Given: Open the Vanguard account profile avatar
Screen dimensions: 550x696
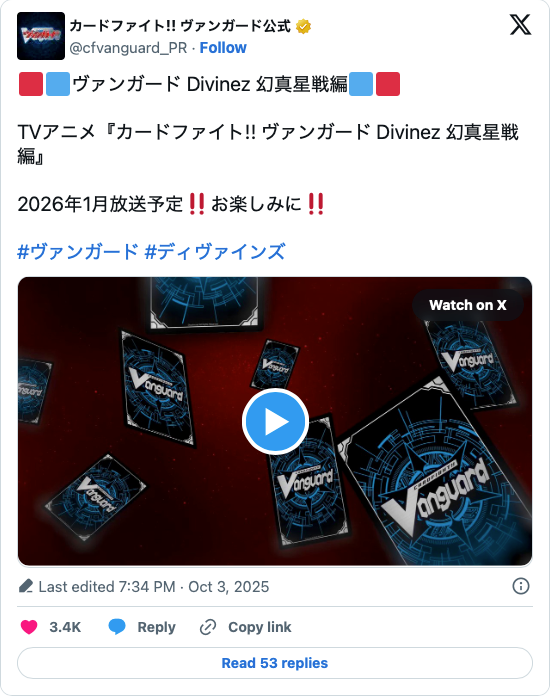Looking at the screenshot, I should pos(41,36).
